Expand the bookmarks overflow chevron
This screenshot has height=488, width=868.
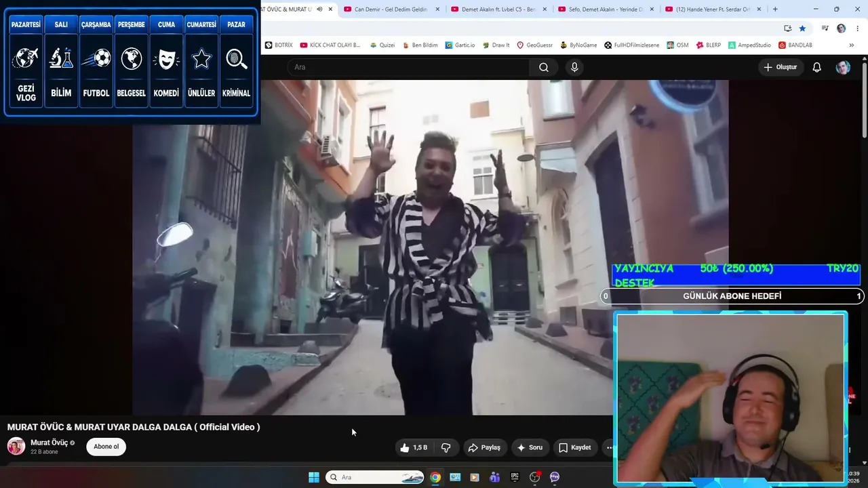click(852, 45)
